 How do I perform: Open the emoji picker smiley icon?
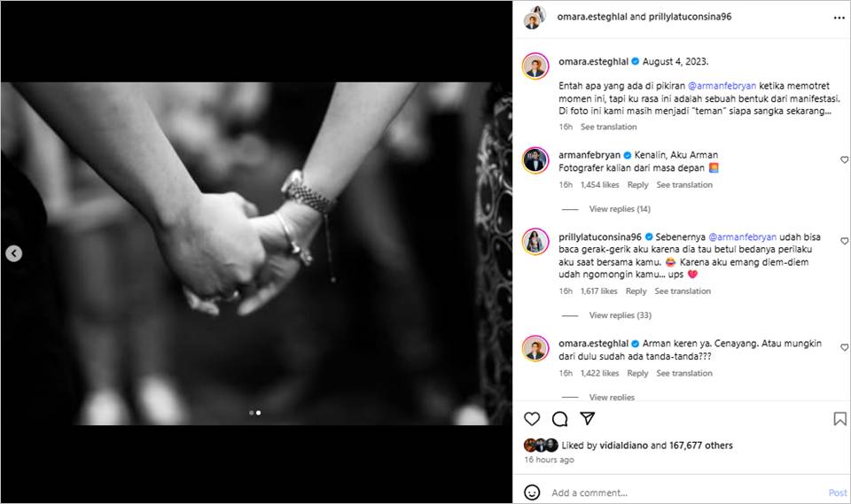pyautogui.click(x=532, y=492)
